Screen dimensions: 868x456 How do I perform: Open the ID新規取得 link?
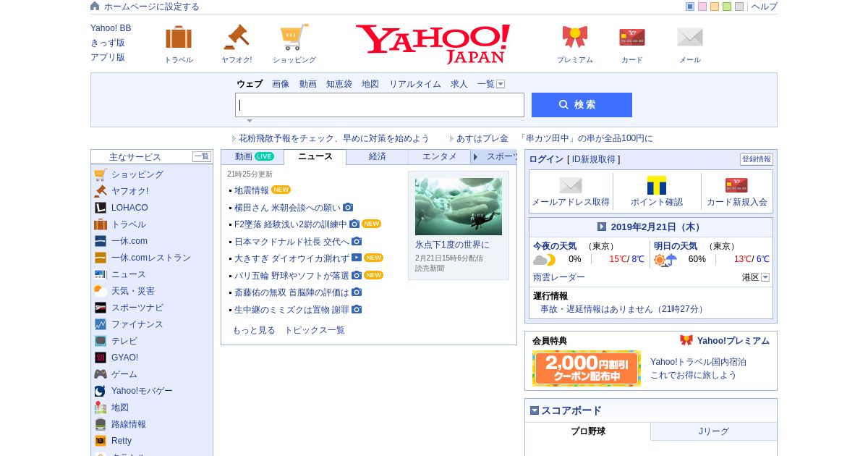[593, 159]
